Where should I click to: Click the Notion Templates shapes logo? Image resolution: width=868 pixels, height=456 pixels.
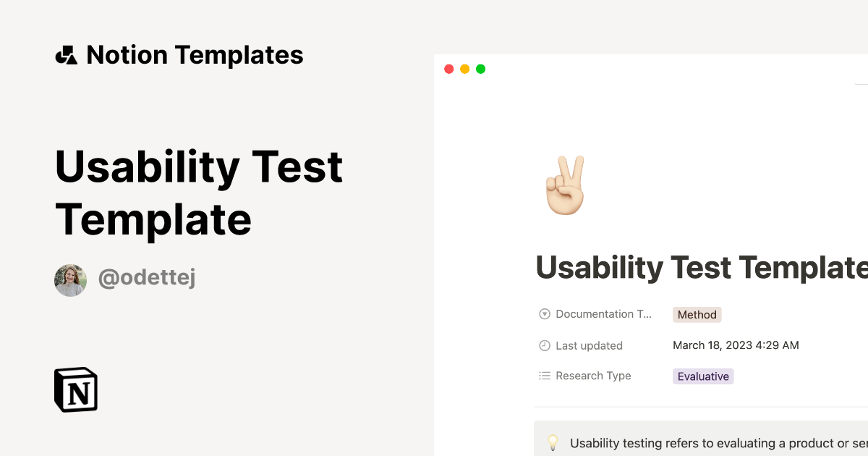(67, 54)
